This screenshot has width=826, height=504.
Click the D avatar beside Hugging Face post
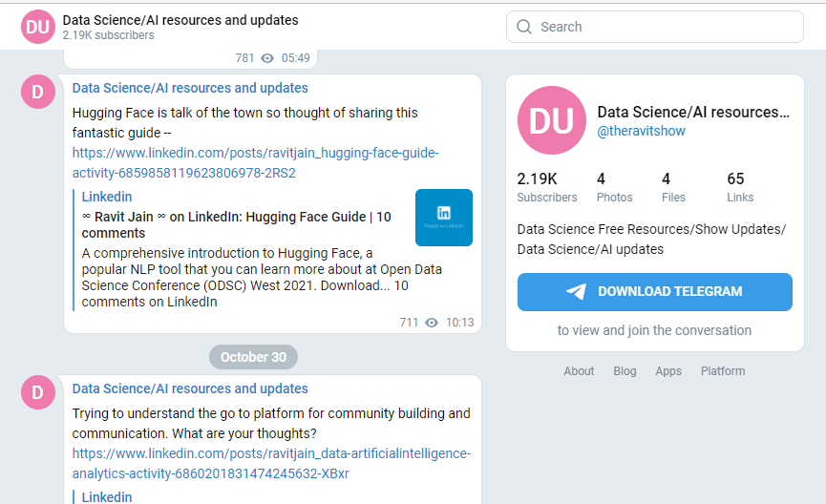point(38,92)
